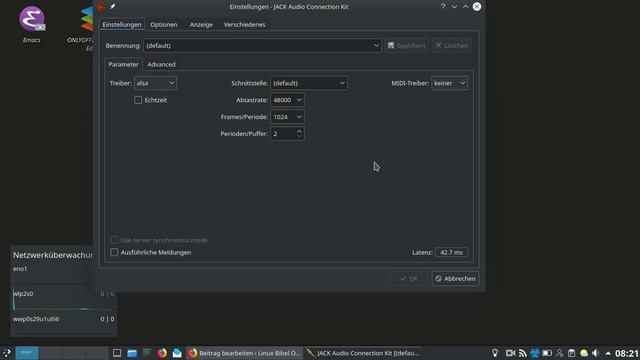
Task: Switch to Firefox Beitrag bearbeiten taskbar entry
Action: (x=244, y=353)
